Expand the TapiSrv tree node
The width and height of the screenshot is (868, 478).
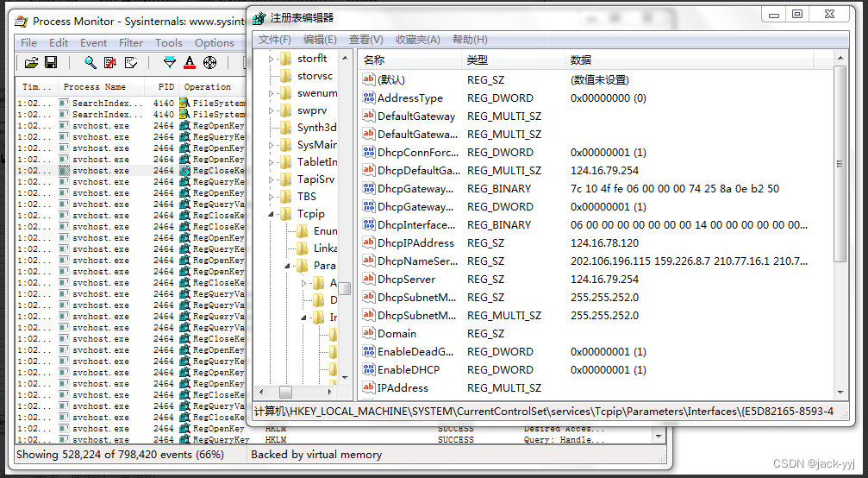tap(272, 179)
